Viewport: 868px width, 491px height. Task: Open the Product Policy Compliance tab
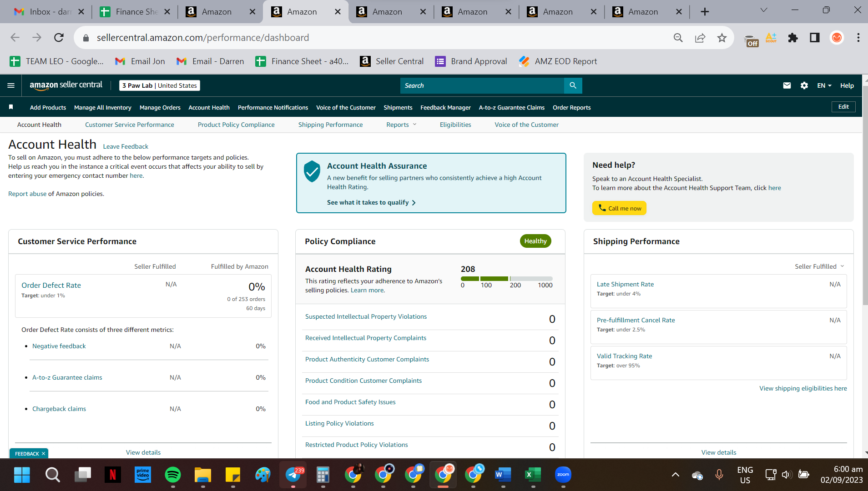[x=236, y=125]
